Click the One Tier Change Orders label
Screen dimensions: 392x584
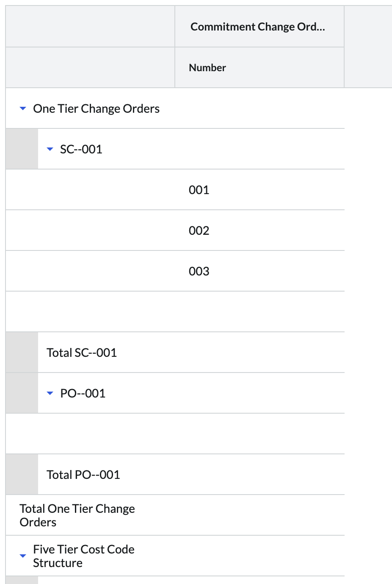click(x=96, y=109)
